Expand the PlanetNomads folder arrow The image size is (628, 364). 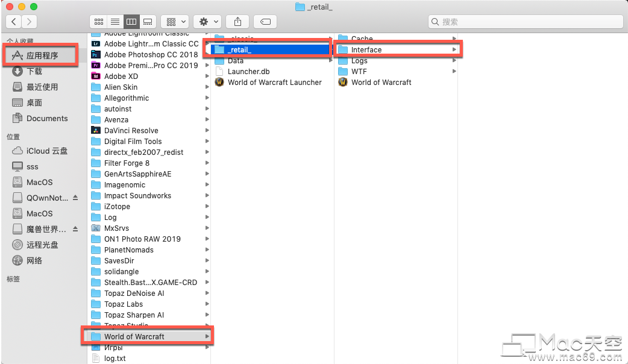[207, 250]
